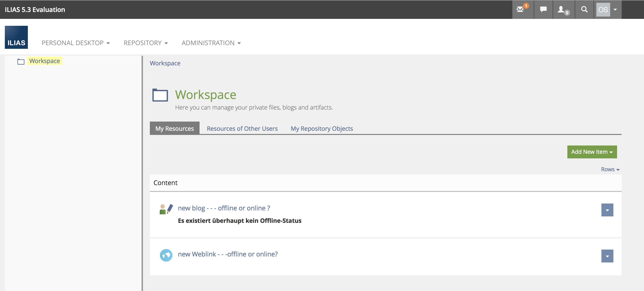This screenshot has height=291, width=644.
Task: Open the Repository menu
Action: pyautogui.click(x=145, y=43)
